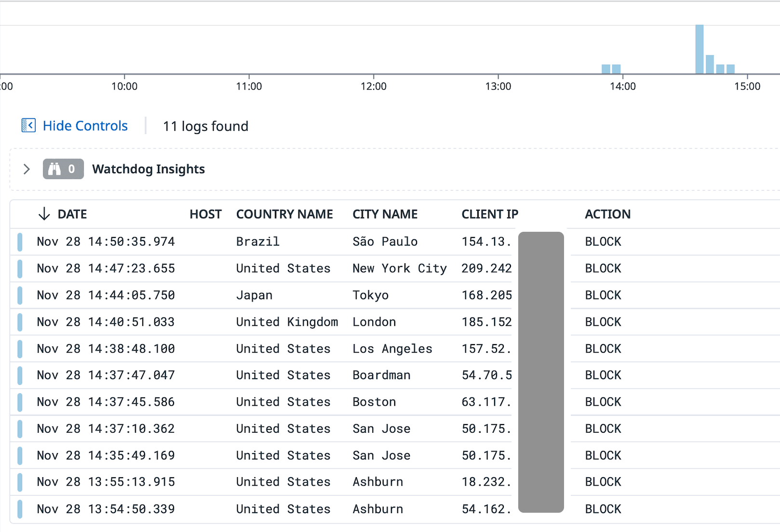780x532 pixels.
Task: Click status indicator of Boardman log row
Action: point(20,375)
